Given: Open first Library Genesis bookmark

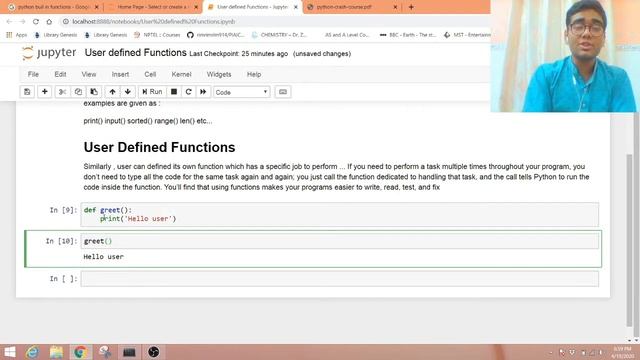Looking at the screenshot, I should click(x=56, y=35).
